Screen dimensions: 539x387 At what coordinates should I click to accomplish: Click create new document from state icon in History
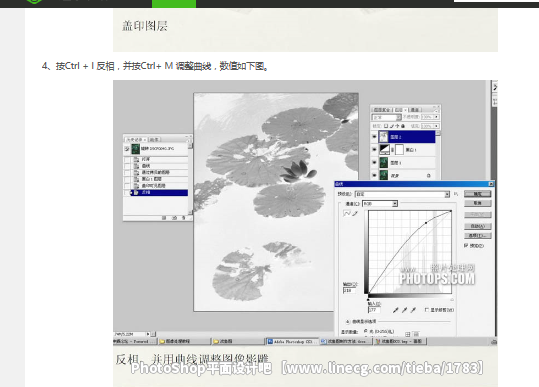pos(164,218)
